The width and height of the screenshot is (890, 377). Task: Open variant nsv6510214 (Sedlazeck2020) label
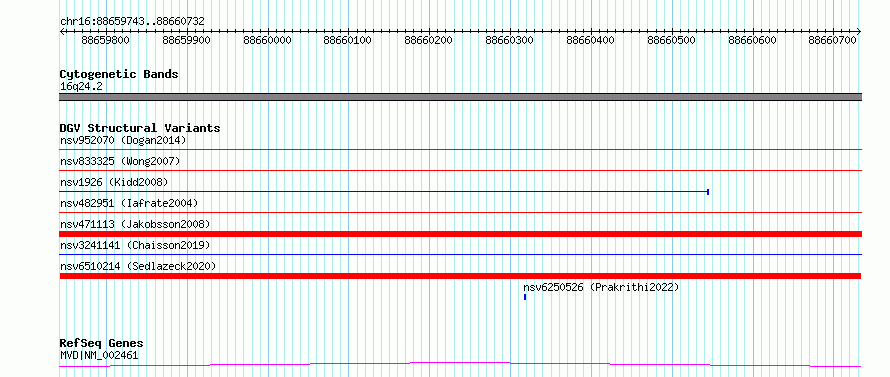(x=138, y=266)
